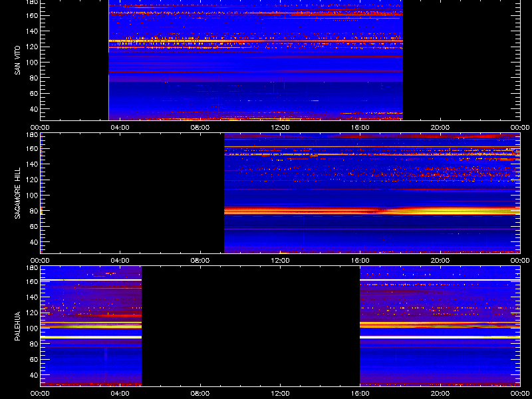
Task: Select the 04:00 time label under San Vito plot
Action: point(120,128)
